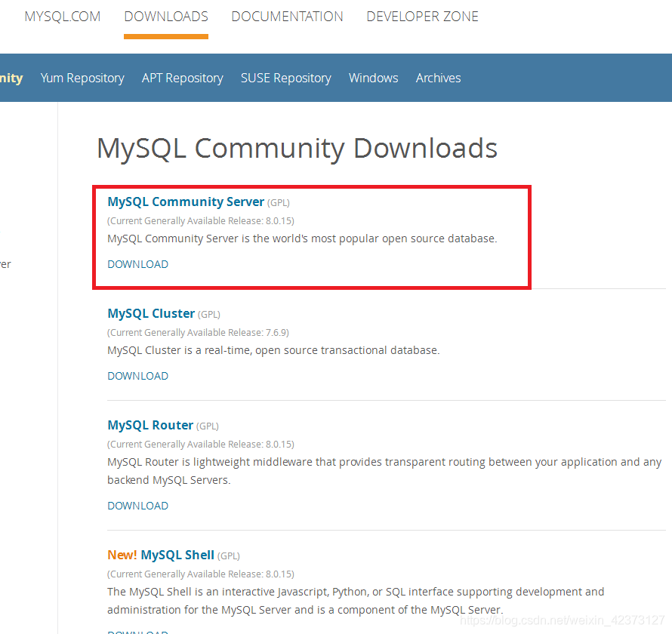672x634 pixels.
Task: Click the 'real-time, open source transactional database' description
Action: point(273,350)
